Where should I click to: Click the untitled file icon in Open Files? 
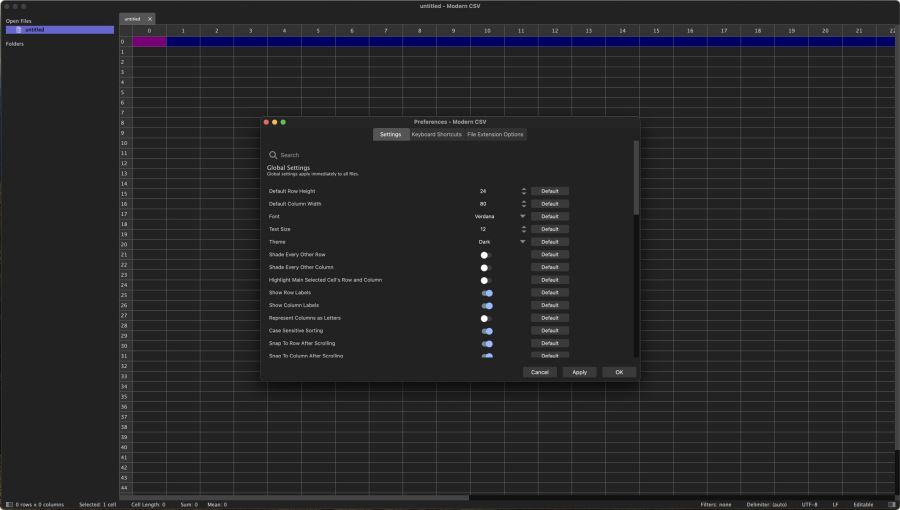coord(18,30)
